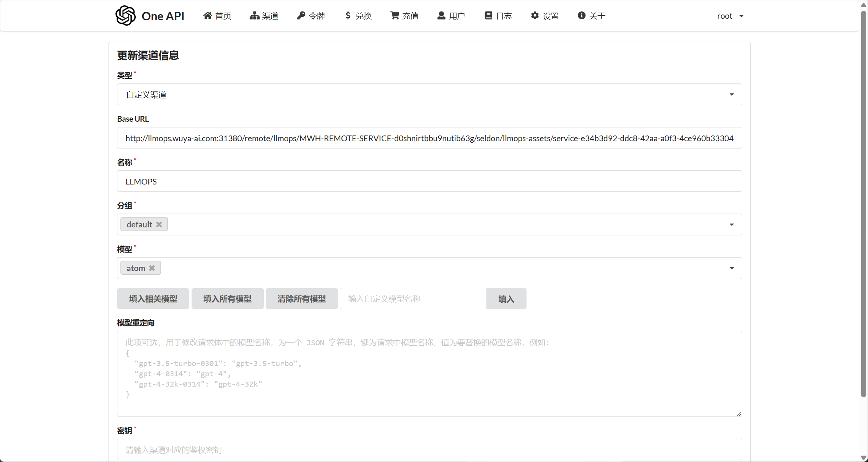Click the 模型重定向 label
Image resolution: width=868 pixels, height=462 pixels.
(136, 323)
